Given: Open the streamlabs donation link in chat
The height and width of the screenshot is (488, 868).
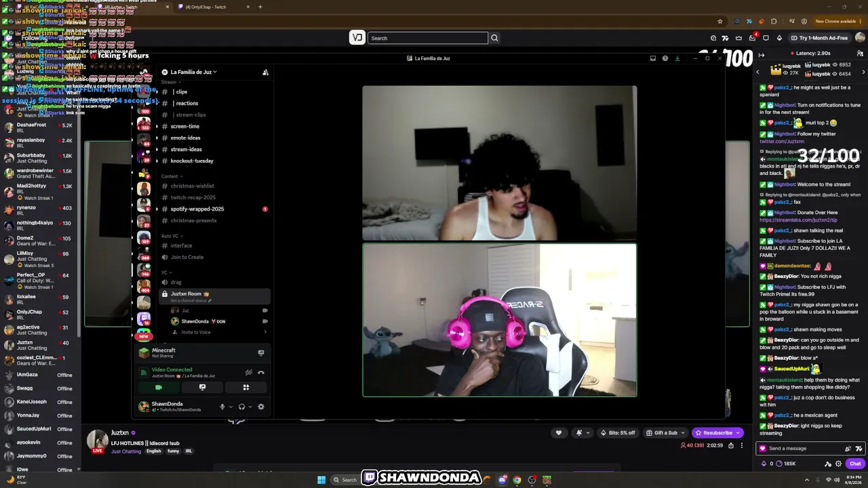Looking at the screenshot, I should [798, 220].
